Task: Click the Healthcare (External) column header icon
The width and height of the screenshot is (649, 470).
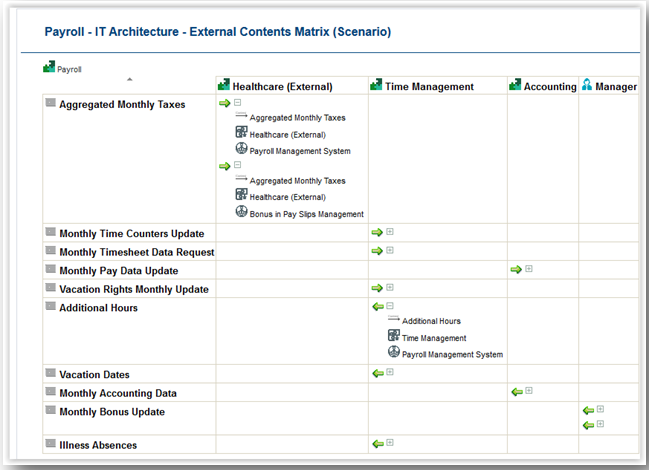Action: click(x=224, y=86)
